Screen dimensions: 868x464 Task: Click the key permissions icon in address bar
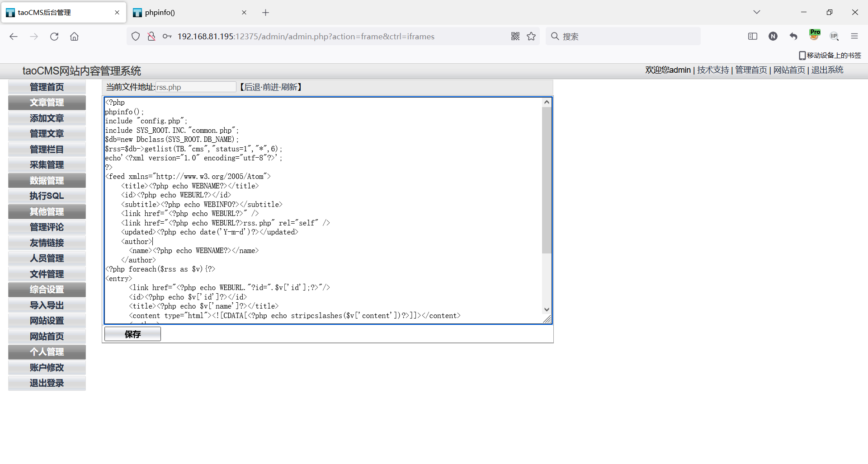tap(167, 37)
